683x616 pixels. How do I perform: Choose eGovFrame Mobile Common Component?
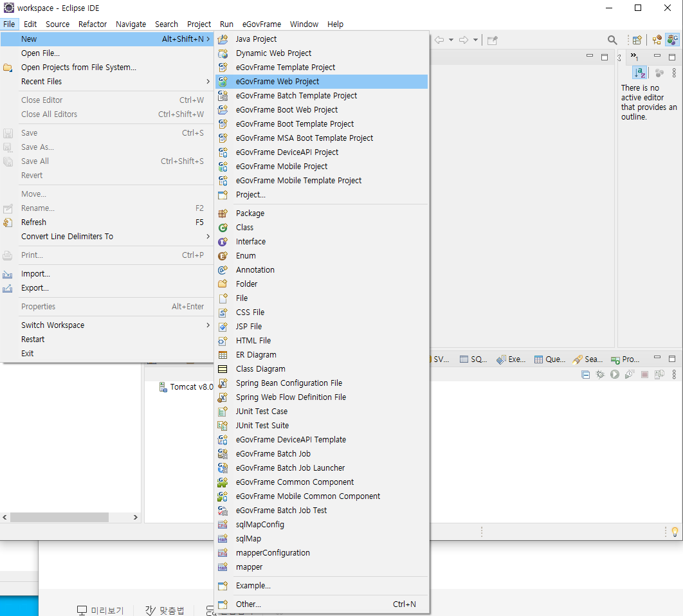(x=322, y=496)
